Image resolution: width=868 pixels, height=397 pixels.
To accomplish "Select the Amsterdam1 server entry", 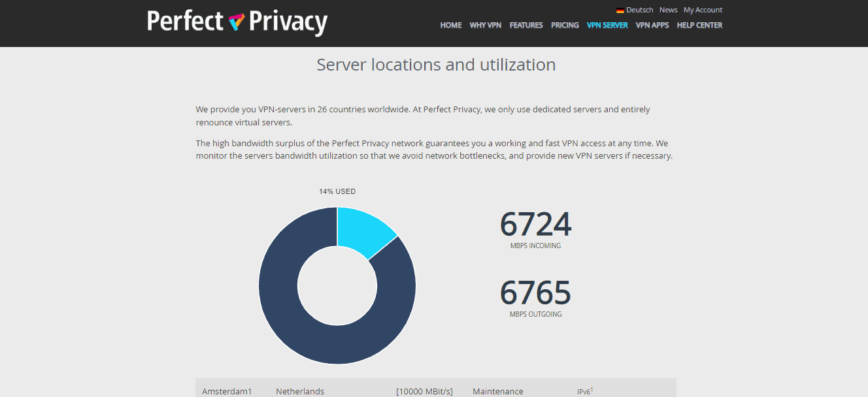I will click(227, 390).
